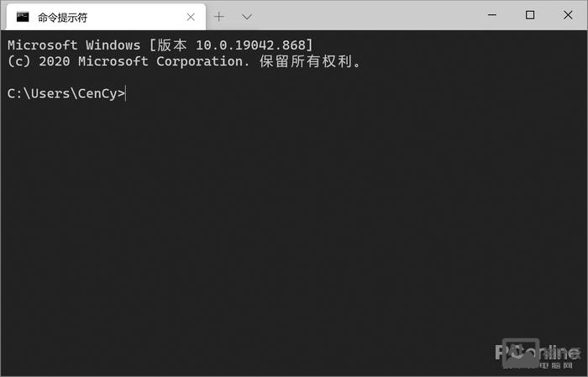Open a new tab with plus button
This screenshot has width=588, height=377.
coord(219,17)
